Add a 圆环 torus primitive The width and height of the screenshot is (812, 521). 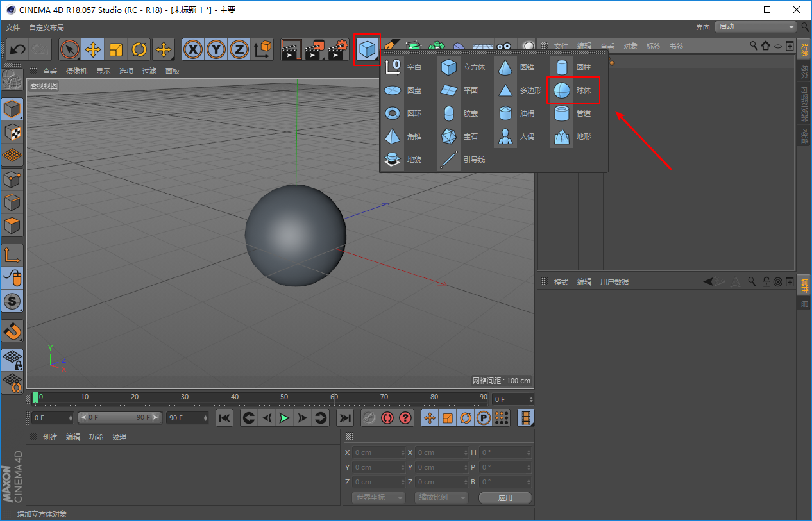point(403,113)
